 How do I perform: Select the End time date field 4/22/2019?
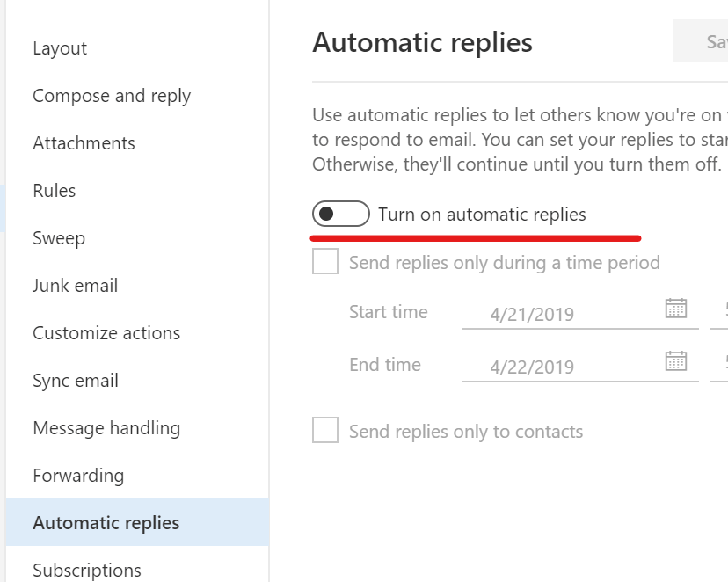(x=580, y=367)
